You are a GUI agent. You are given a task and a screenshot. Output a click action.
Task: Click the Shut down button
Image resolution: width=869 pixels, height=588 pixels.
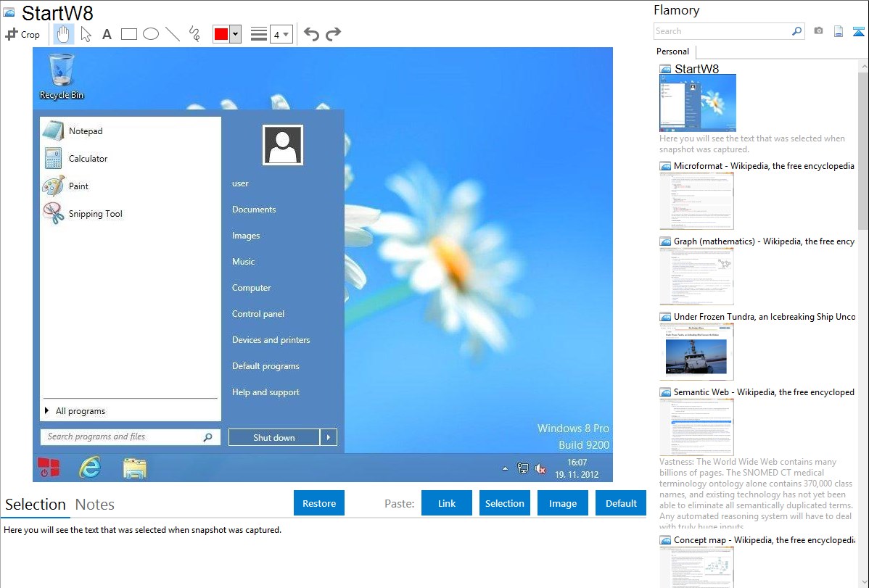273,437
